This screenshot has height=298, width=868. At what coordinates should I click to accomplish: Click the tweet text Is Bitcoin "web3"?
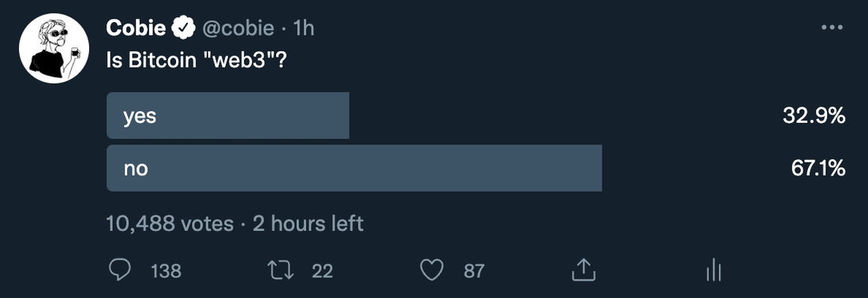tap(196, 60)
